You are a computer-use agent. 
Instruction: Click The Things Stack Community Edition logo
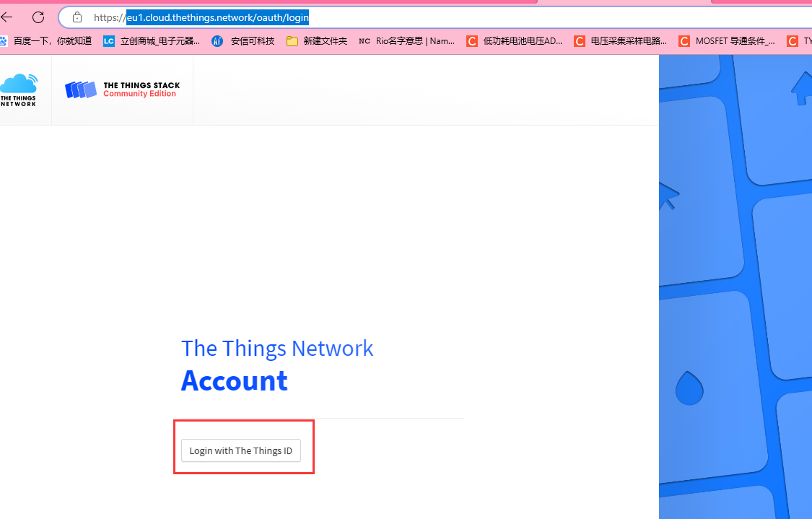point(122,90)
